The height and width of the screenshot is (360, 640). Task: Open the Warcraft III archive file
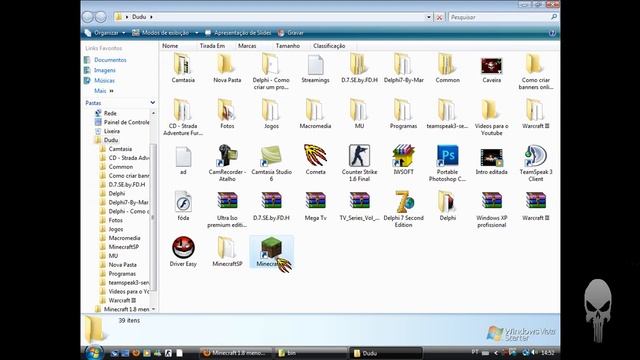point(536,201)
